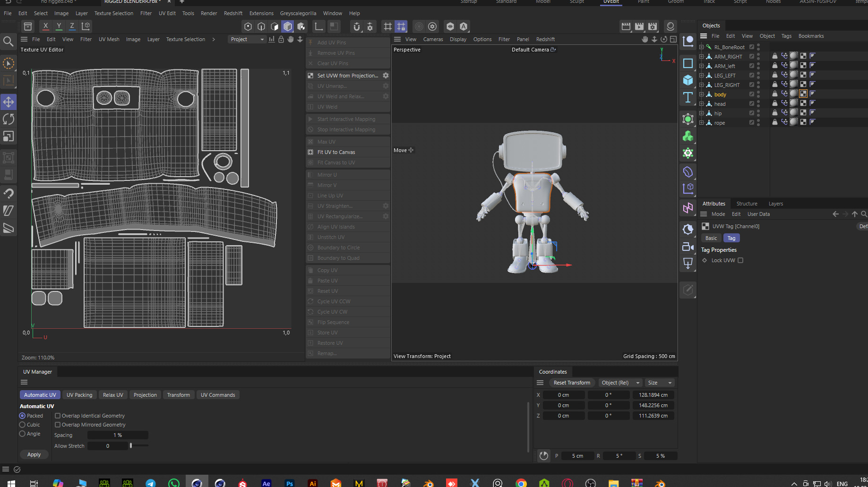Expand the body object hierarchy

(x=702, y=94)
